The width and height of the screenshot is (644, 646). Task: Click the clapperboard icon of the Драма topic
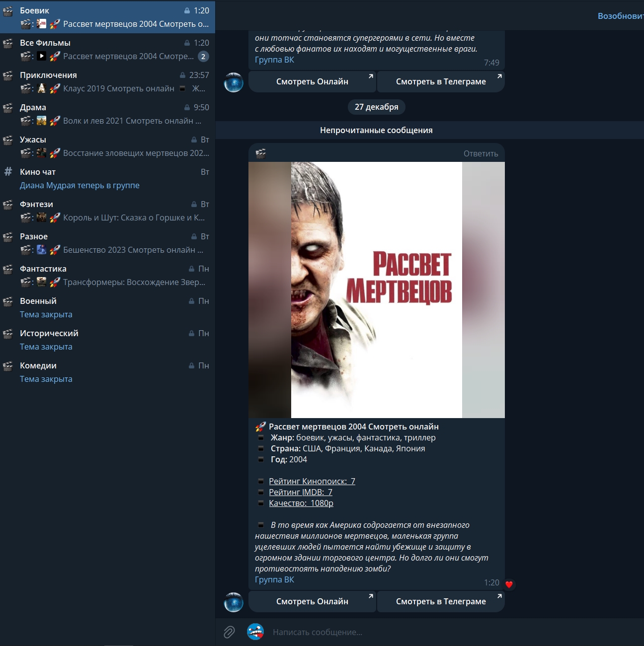coord(8,107)
